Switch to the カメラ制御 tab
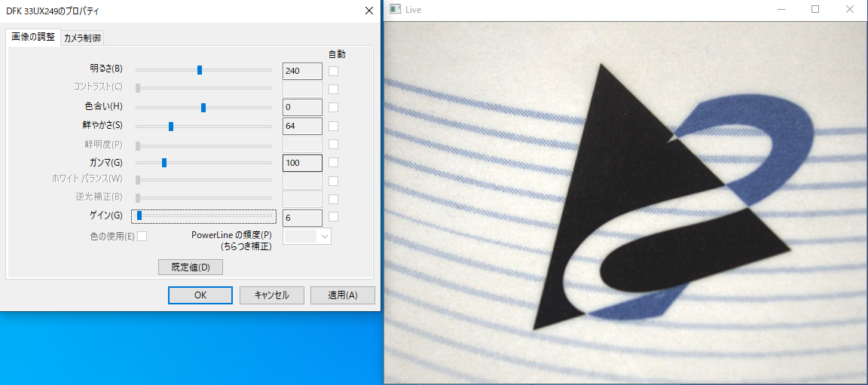This screenshot has width=868, height=385. (x=82, y=38)
